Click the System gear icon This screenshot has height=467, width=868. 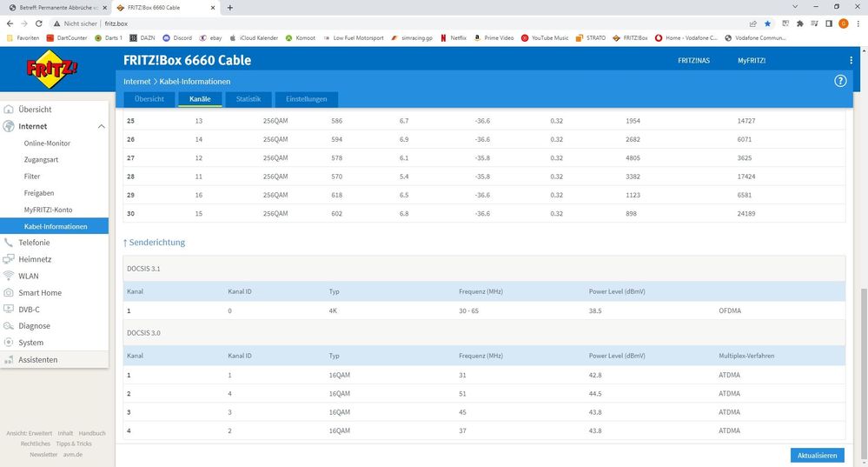pyautogui.click(x=9, y=343)
